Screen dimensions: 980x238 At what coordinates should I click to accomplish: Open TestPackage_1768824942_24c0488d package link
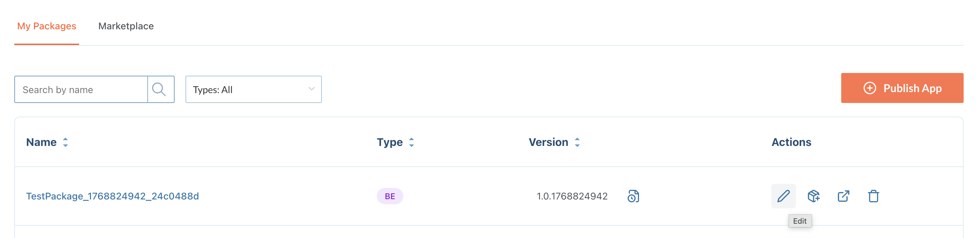point(112,196)
